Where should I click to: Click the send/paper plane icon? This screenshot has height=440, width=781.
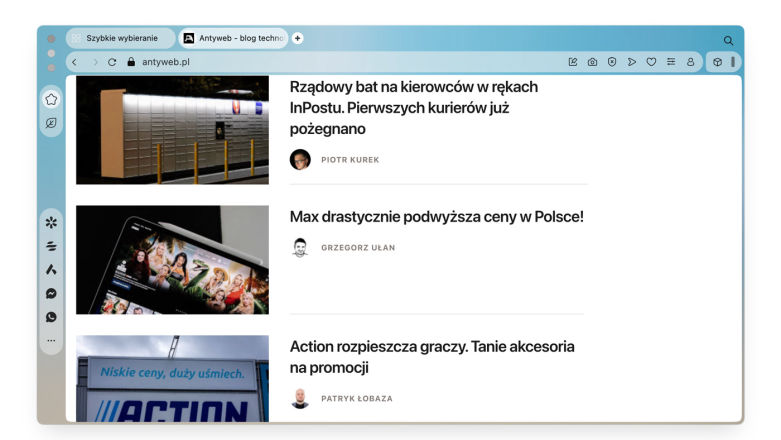632,62
